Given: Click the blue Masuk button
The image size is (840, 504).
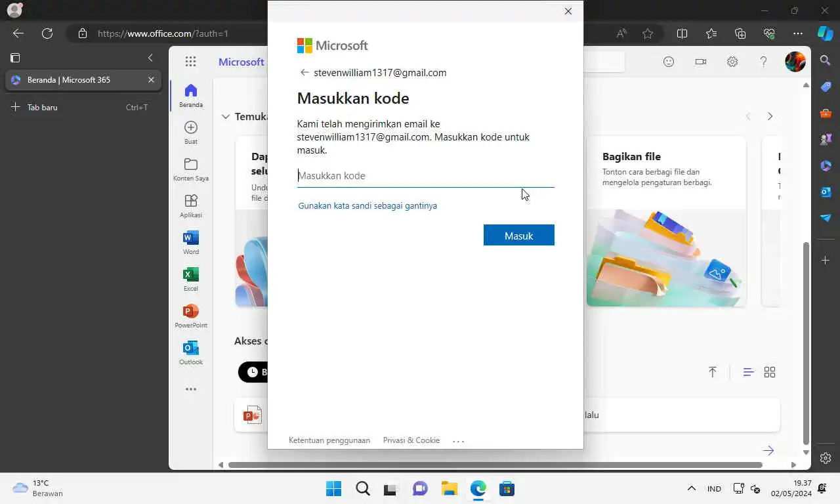Looking at the screenshot, I should click(x=518, y=235).
